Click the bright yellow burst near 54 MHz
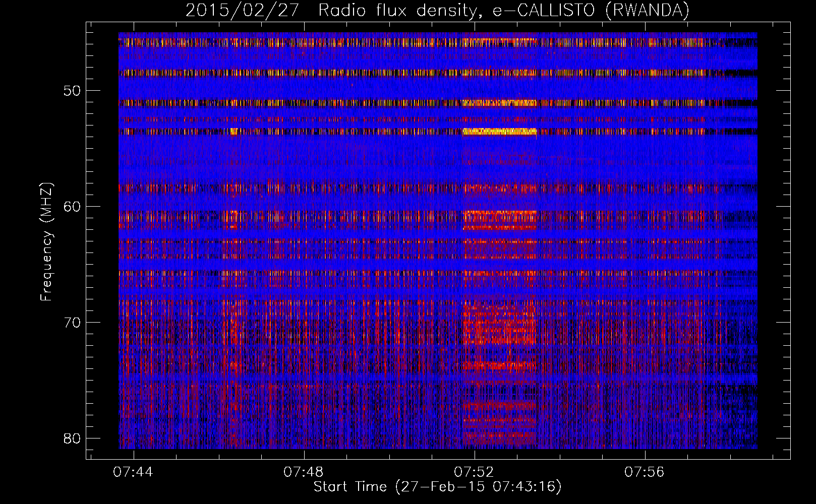Screen dimensions: 816x504 click(x=499, y=132)
